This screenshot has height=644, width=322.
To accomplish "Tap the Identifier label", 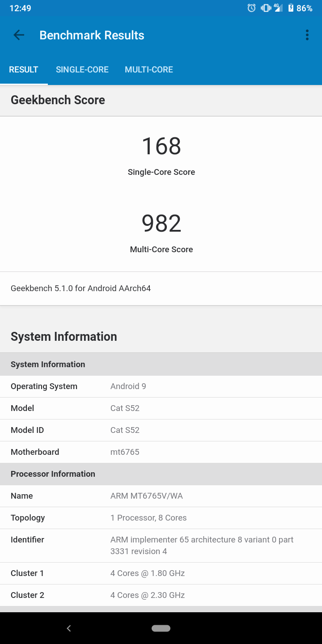I will pos(27,540).
